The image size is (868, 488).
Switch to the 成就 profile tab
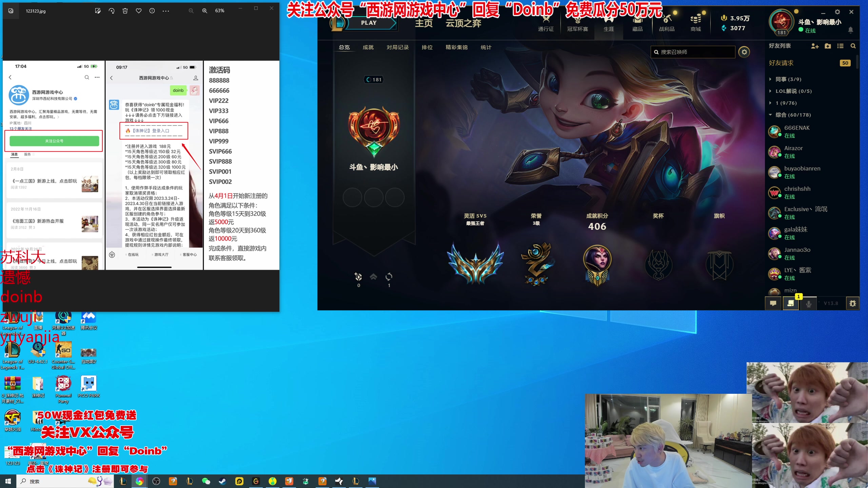click(x=368, y=47)
